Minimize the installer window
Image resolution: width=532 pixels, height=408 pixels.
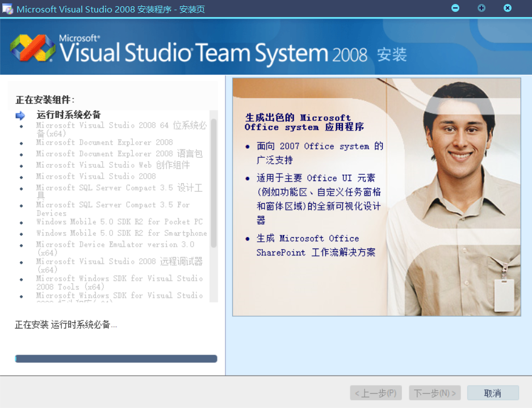pos(455,8)
